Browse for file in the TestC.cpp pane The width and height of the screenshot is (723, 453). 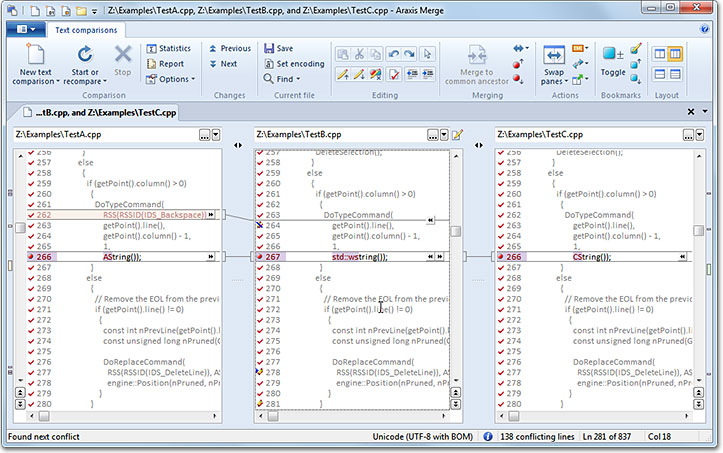688,135
